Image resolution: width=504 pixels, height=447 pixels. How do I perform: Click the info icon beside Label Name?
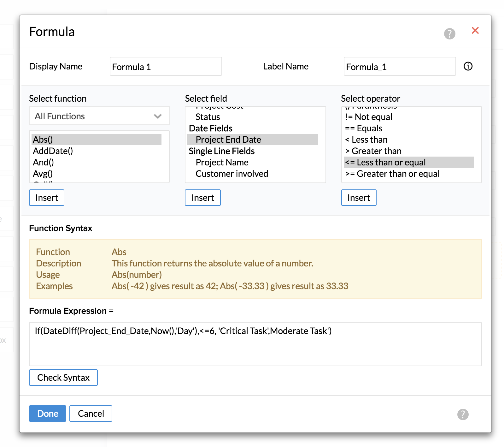468,66
